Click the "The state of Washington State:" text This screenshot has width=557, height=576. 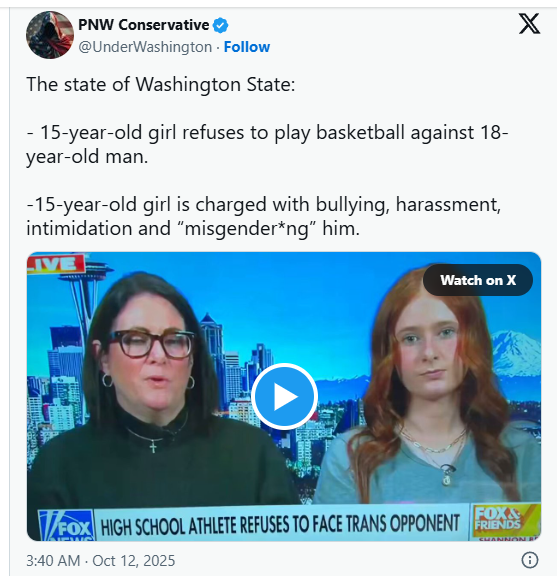[x=161, y=84]
